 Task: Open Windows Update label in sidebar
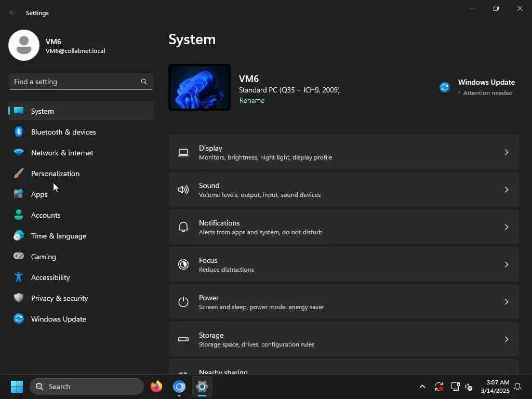point(58,319)
